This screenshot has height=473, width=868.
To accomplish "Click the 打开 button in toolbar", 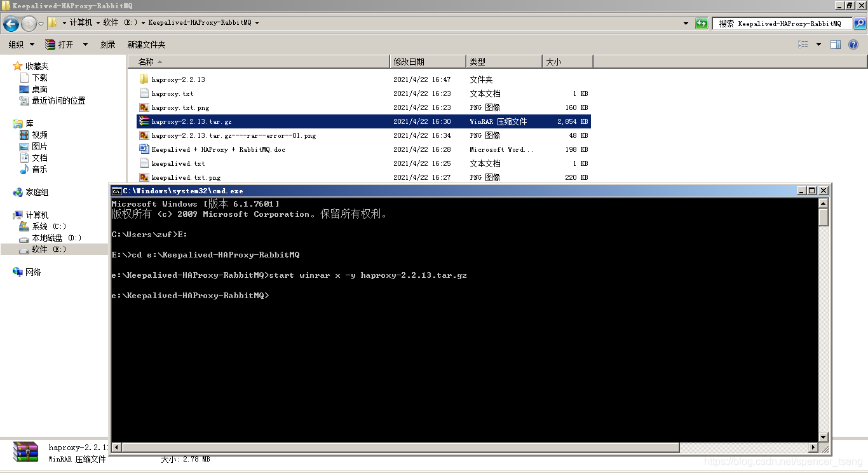I will click(59, 45).
